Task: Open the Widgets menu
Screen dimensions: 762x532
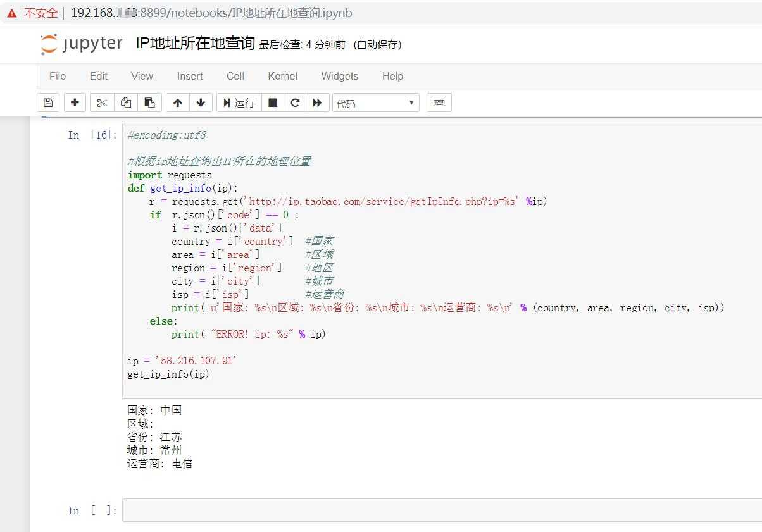Action: [340, 76]
